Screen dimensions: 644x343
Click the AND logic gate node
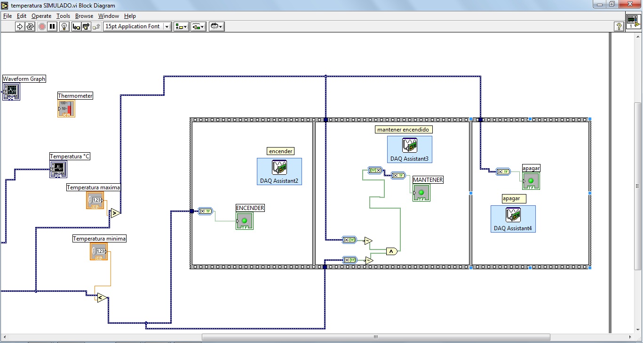click(x=391, y=251)
